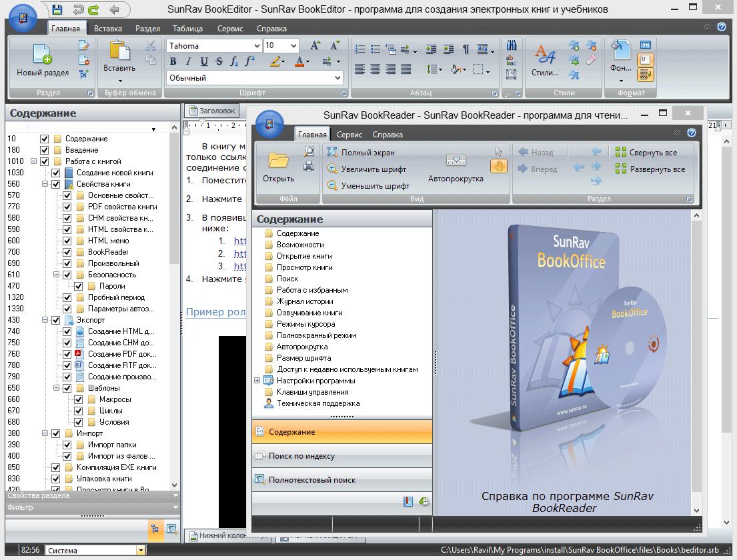
Task: Click the Автопрокрутка button
Action: (x=456, y=168)
